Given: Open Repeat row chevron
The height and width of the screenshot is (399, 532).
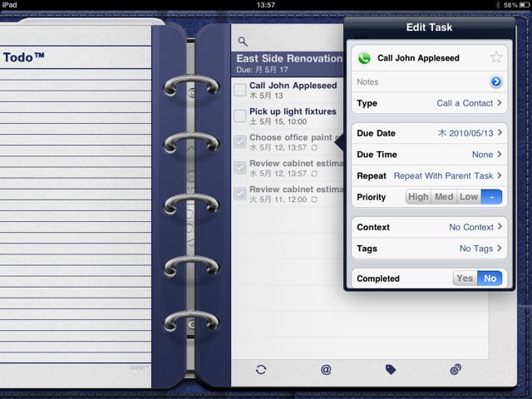Looking at the screenshot, I should coord(500,175).
